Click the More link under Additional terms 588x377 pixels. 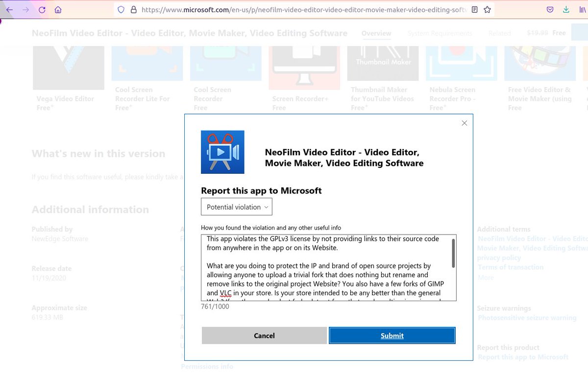click(486, 278)
